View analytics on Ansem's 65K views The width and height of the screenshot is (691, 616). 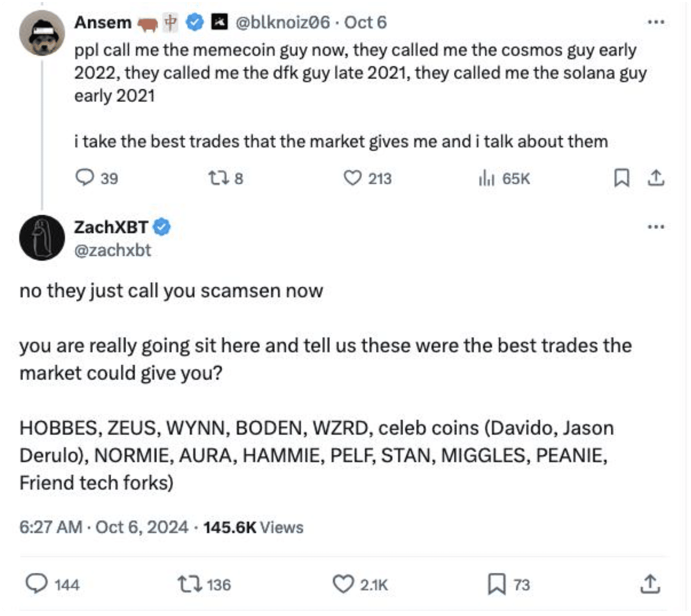tap(486, 178)
